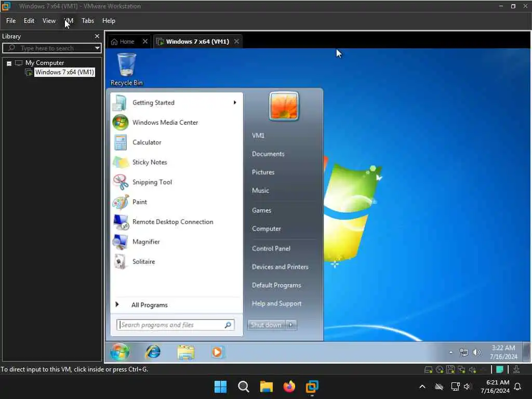Click the guest clock showing 3:22 AM
This screenshot has height=399, width=532.
point(503,352)
